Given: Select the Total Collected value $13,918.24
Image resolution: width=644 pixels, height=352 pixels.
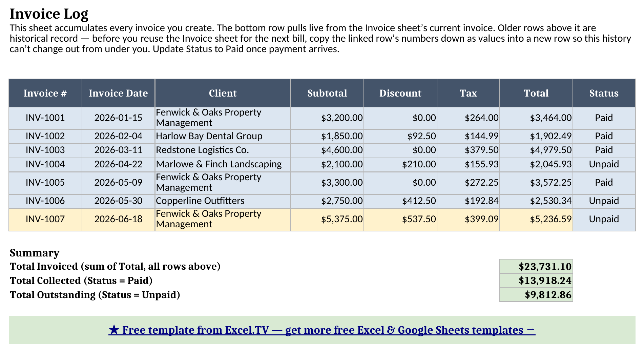Looking at the screenshot, I should point(536,281).
